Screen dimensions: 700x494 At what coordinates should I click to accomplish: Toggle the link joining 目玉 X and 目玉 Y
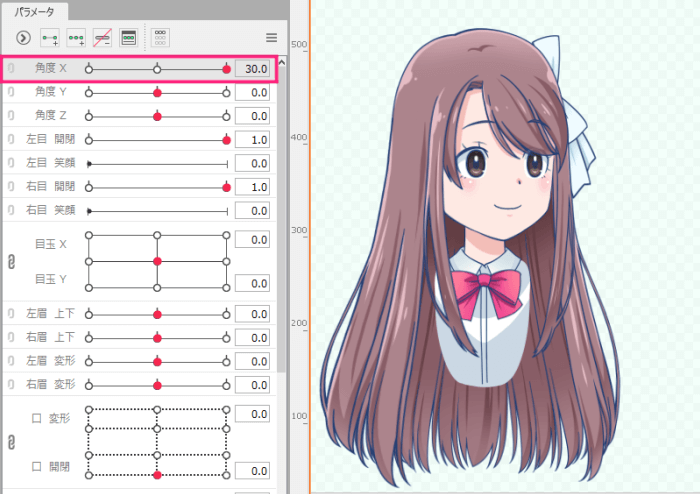(x=12, y=262)
